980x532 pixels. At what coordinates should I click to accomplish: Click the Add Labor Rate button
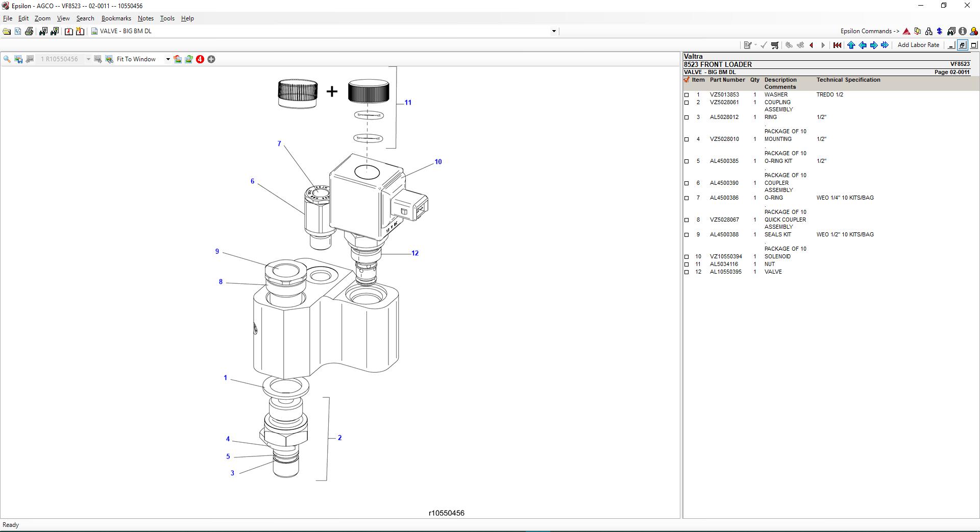(918, 45)
